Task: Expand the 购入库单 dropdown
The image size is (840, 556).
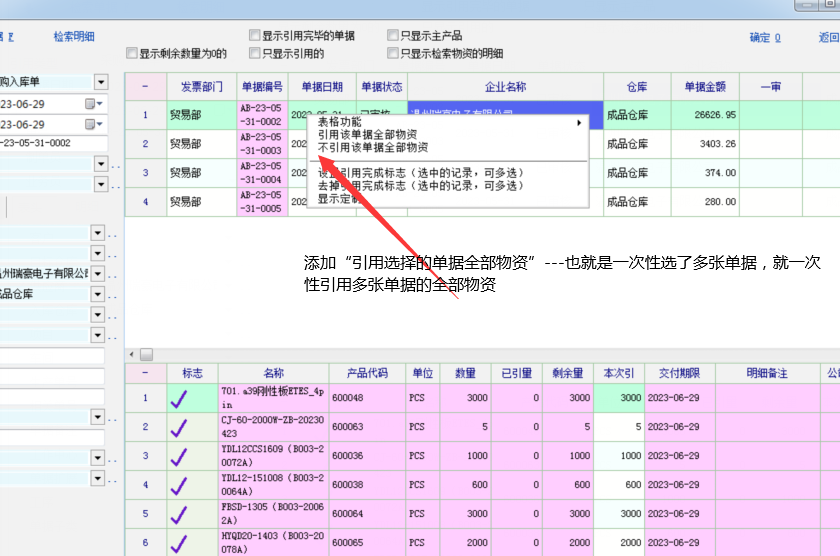Action: 101,82
